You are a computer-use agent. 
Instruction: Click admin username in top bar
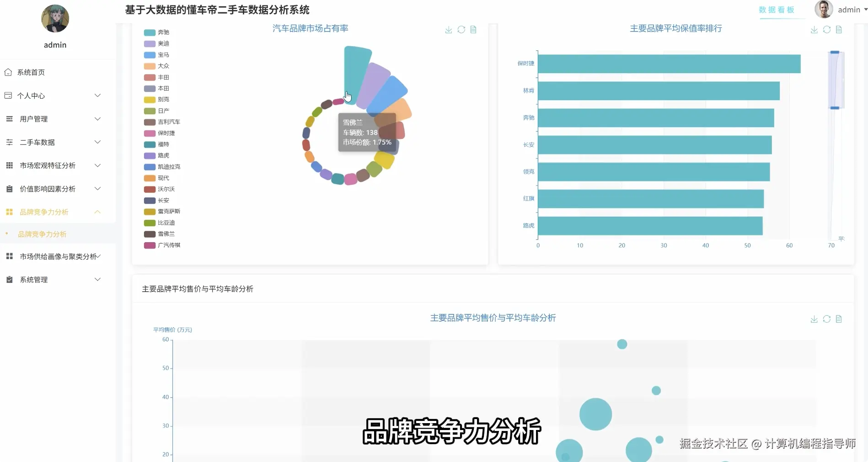pyautogui.click(x=849, y=10)
